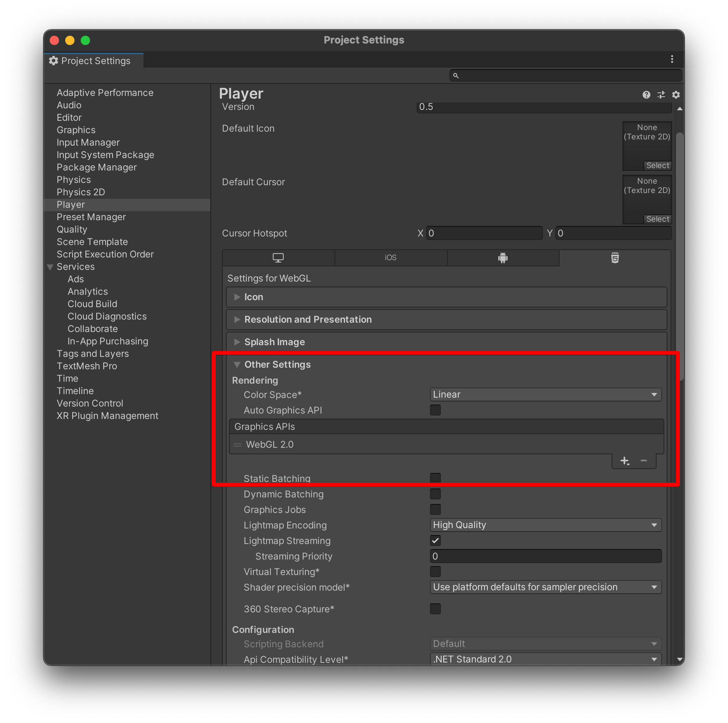The image size is (728, 723).
Task: Grab the WebGL 2.0 reorder handle
Action: [237, 445]
